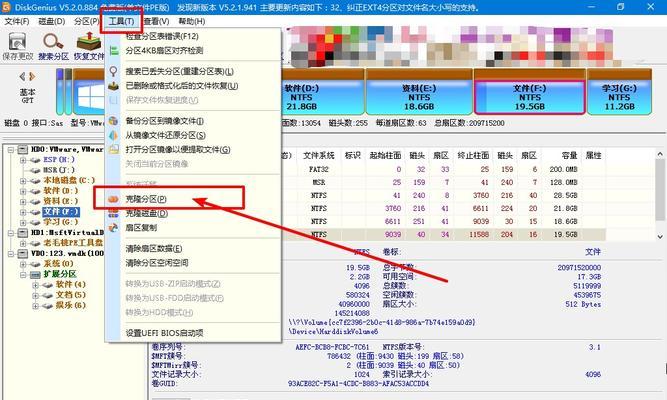Collapse the VD0:123.vmdk tree node
This screenshot has width=667, height=400.
(11, 254)
